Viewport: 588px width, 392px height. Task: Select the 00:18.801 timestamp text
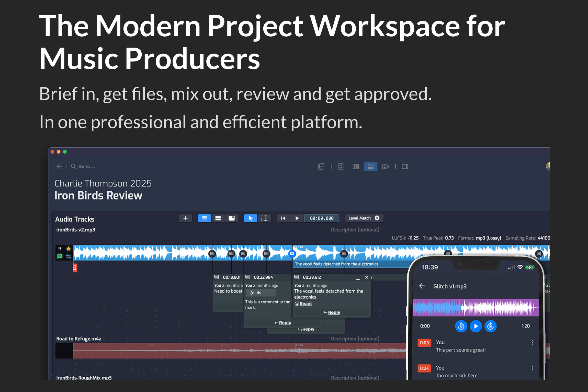pos(232,277)
